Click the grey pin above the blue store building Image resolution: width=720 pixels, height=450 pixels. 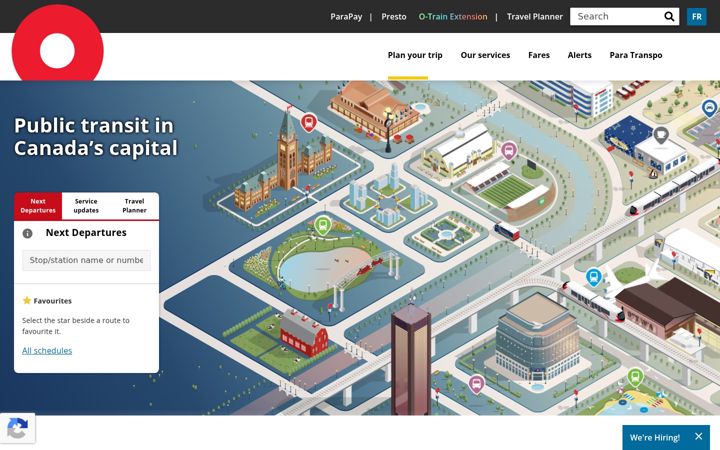click(x=661, y=135)
